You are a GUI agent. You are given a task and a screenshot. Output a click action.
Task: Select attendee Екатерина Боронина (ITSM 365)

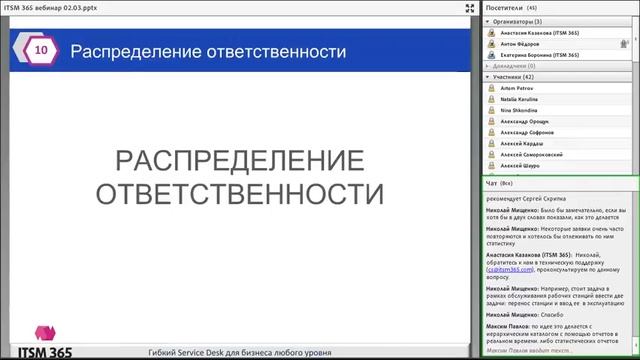[x=540, y=55]
